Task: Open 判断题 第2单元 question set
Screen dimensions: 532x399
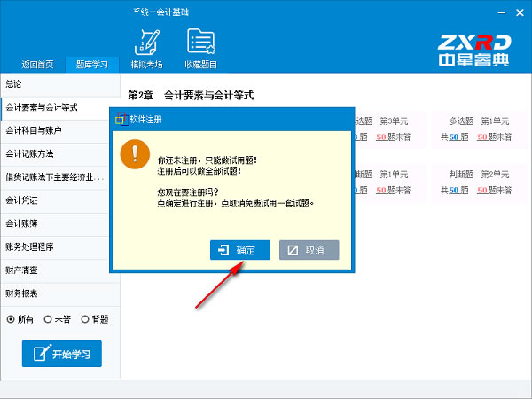Action: [x=478, y=184]
